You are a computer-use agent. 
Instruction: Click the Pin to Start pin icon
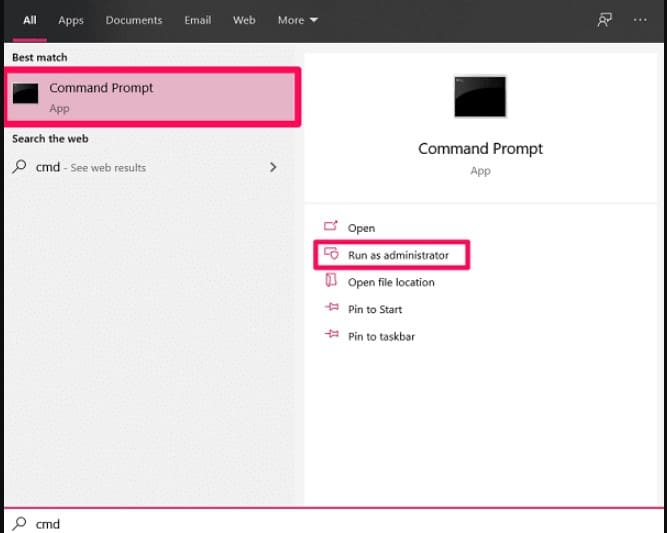pos(331,307)
